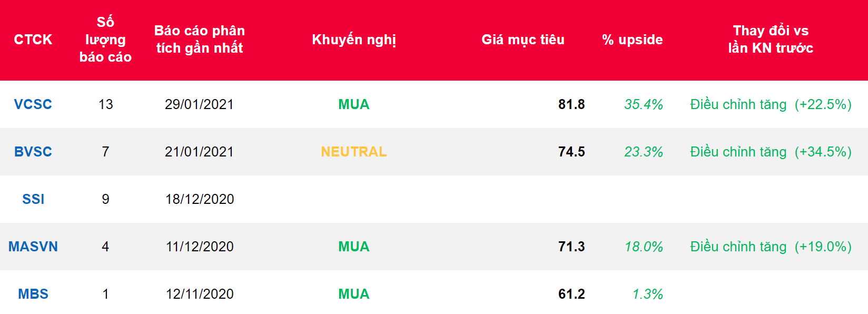Screen dimensions: 868x314
Task: Click the 71.3 target price
Action: [571, 247]
